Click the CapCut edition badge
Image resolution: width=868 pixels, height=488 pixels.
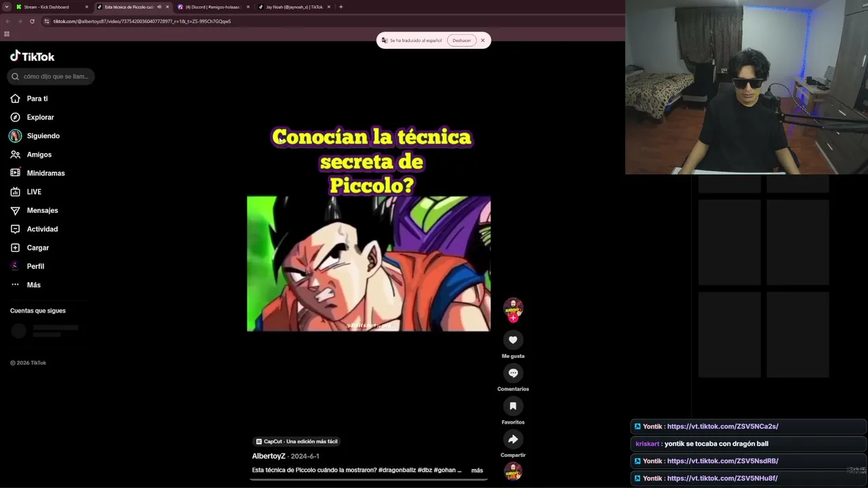[x=296, y=441]
